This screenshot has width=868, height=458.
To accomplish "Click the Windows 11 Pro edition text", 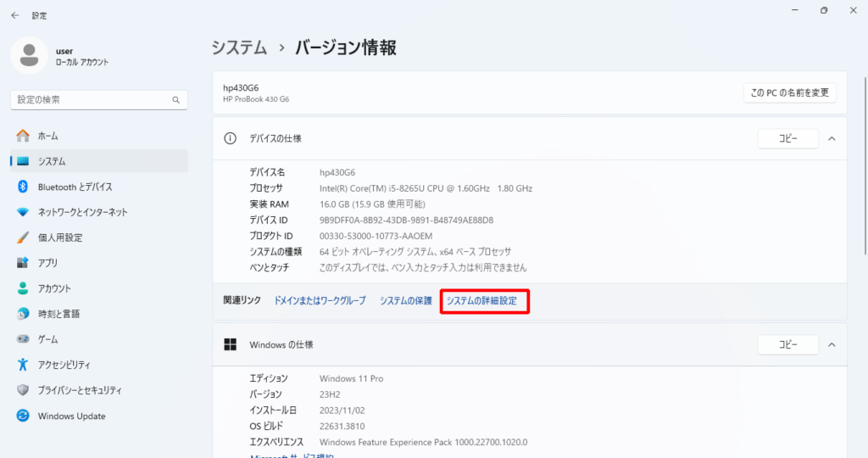I will pos(352,379).
